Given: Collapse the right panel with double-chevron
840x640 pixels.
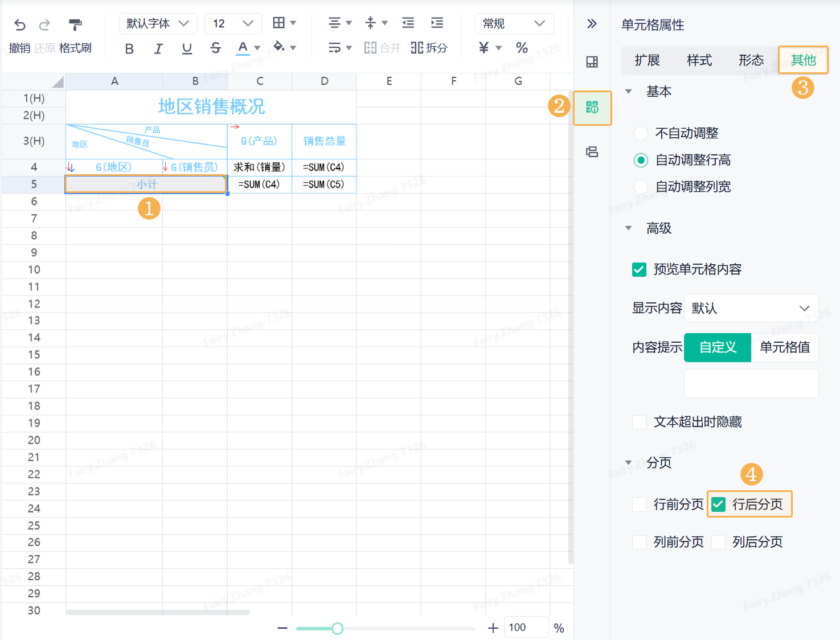Looking at the screenshot, I should [592, 23].
